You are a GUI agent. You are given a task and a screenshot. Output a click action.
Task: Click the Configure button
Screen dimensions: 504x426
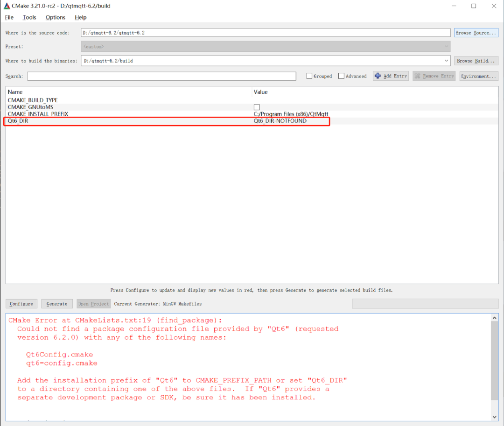21,304
